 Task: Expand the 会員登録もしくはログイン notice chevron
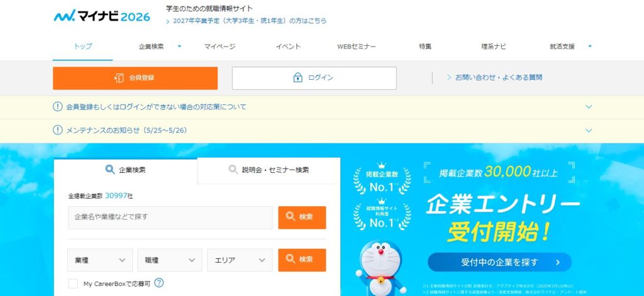point(589,107)
